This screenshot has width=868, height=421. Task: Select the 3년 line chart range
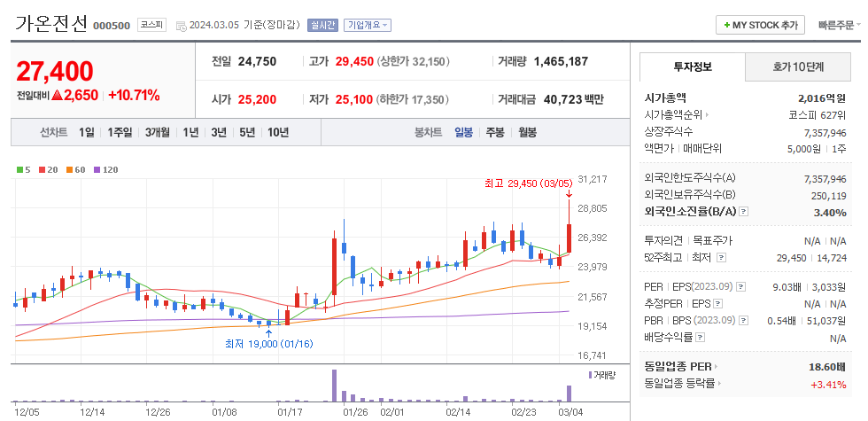pyautogui.click(x=219, y=132)
